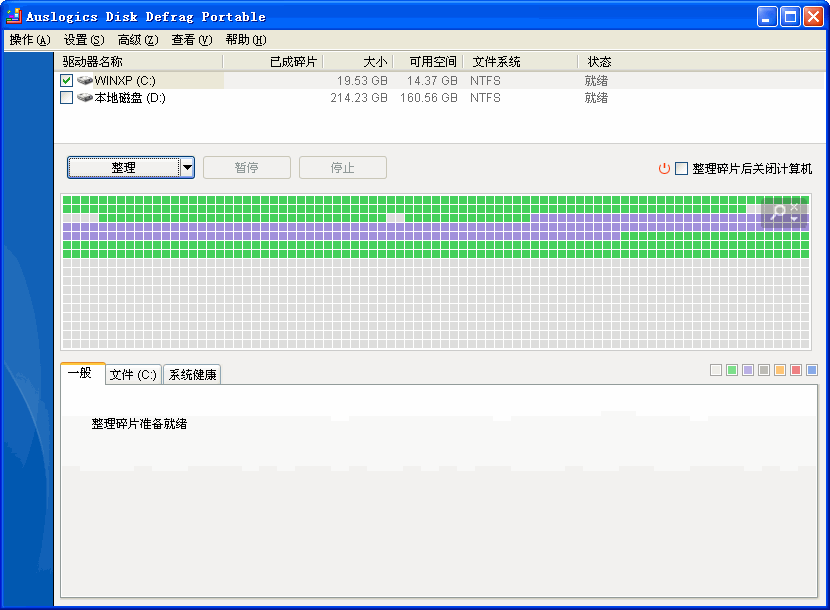The image size is (830, 610).
Task: Click the small X on the map overlay
Action: click(795, 207)
